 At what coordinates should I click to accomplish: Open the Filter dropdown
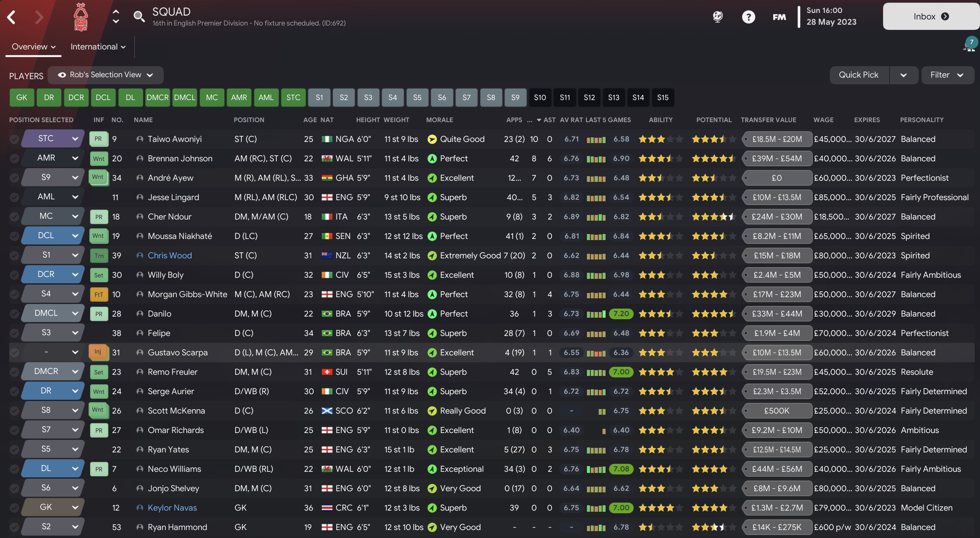(x=947, y=75)
